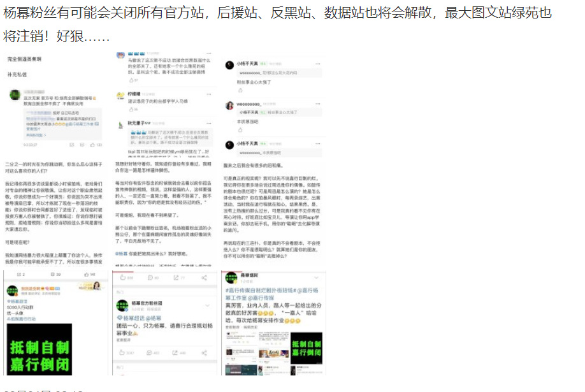Open the 抵制自制嘉行倒闭 green-text image
The width and height of the screenshot is (585, 392).
pyautogui.click(x=38, y=349)
